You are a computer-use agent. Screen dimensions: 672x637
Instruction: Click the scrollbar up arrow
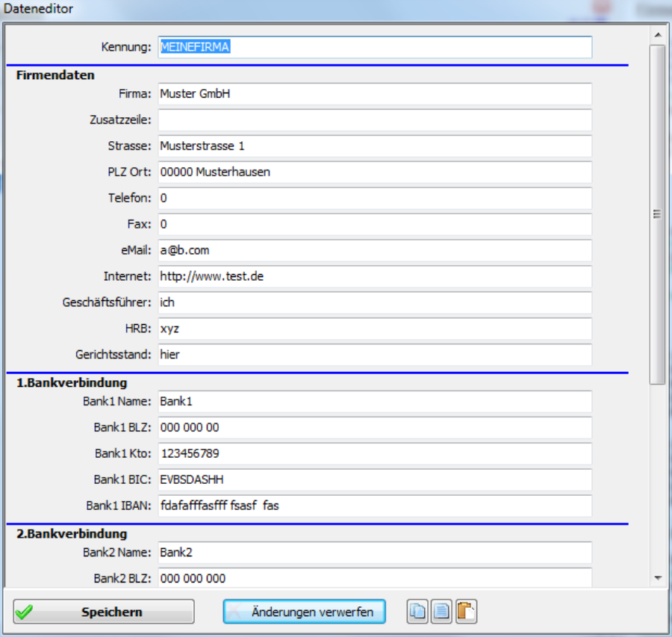pos(657,34)
